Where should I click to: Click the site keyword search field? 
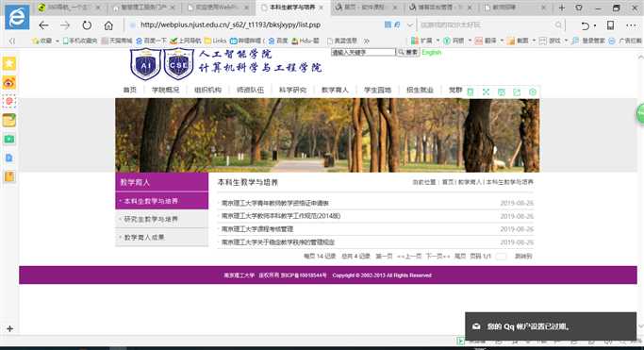click(363, 53)
